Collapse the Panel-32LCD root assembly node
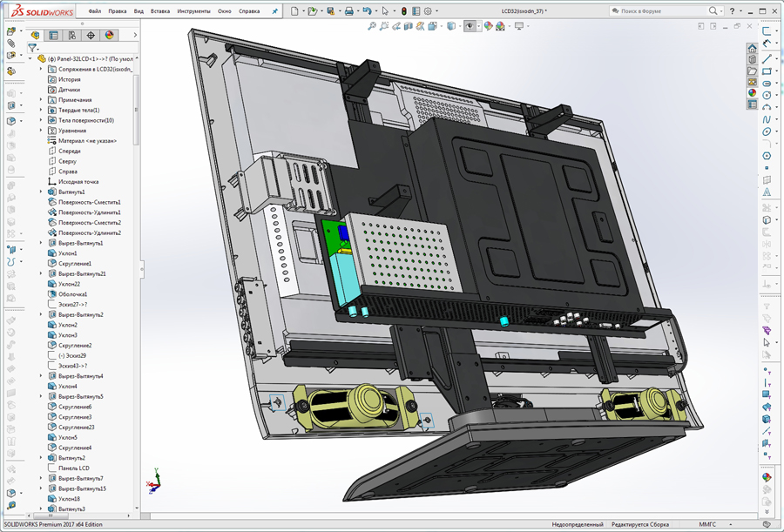 (30, 58)
